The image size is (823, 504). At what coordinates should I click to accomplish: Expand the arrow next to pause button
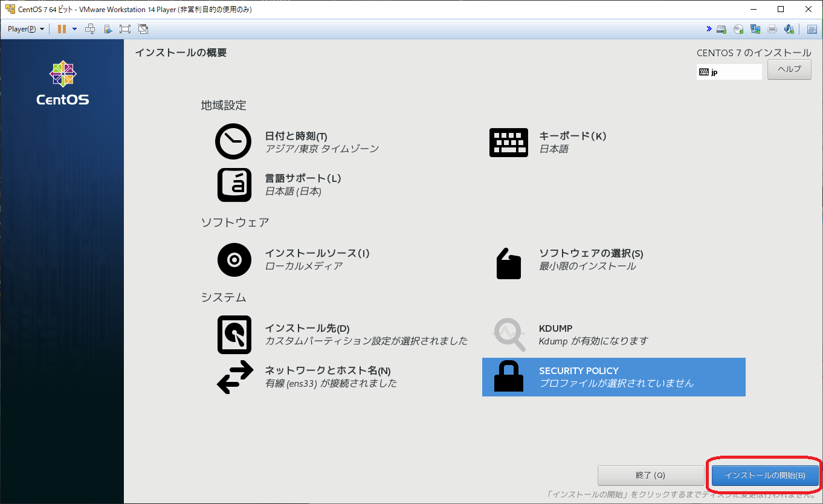74,29
